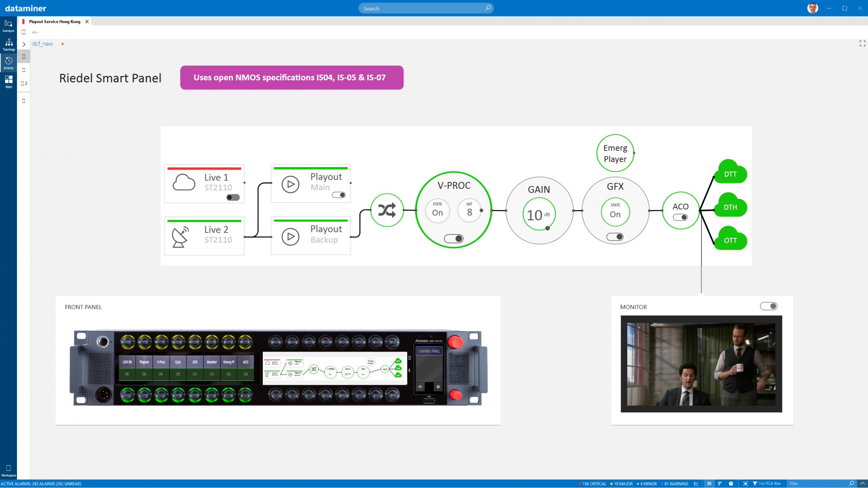Open the Activity sidebar icon
Viewport: 868px width, 488px height.
(x=8, y=63)
